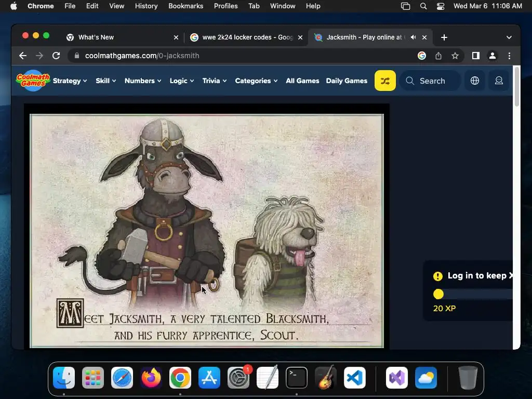Switch to wwe 2k24 locker codes tab
This screenshot has height=399, width=532.
(x=246, y=37)
